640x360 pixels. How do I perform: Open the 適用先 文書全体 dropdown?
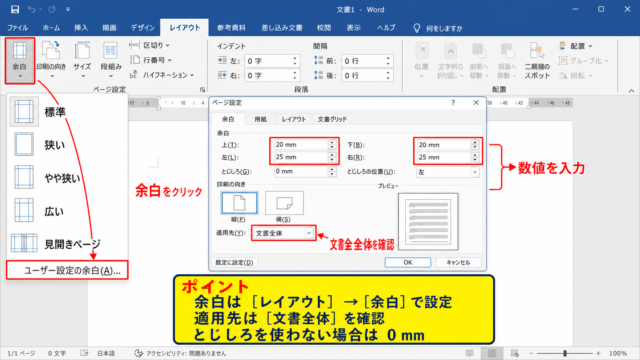pyautogui.click(x=283, y=233)
